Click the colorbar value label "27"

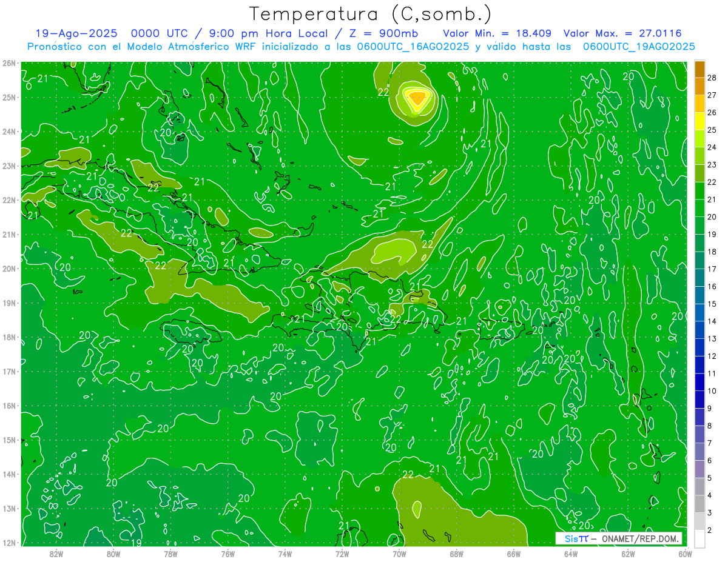(x=712, y=95)
